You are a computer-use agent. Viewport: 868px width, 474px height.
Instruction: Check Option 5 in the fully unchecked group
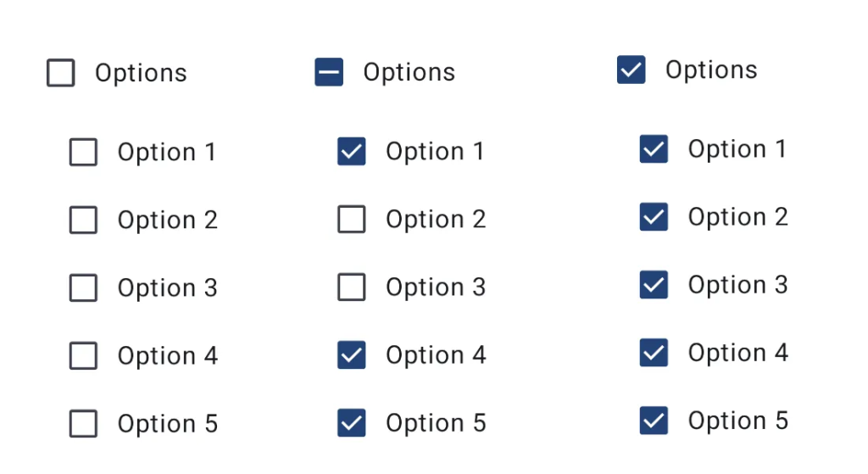pyautogui.click(x=83, y=423)
